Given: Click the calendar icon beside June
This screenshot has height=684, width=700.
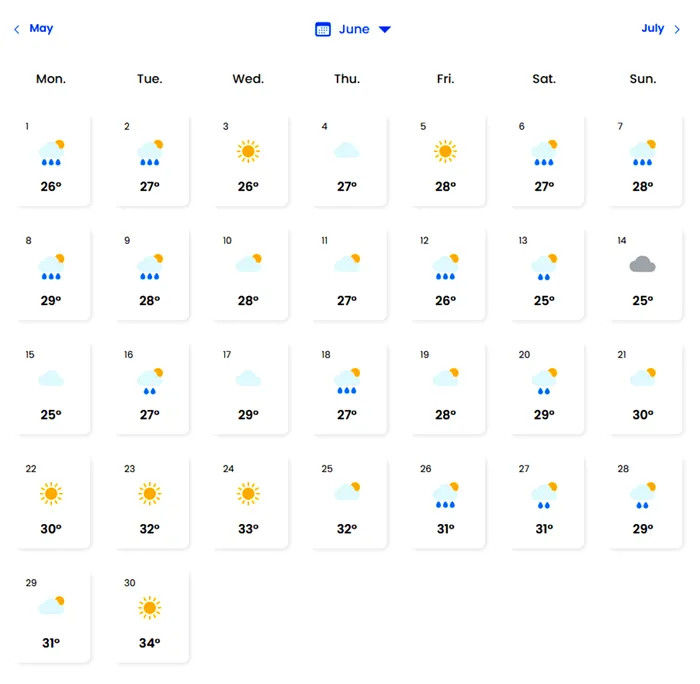Looking at the screenshot, I should point(323,29).
